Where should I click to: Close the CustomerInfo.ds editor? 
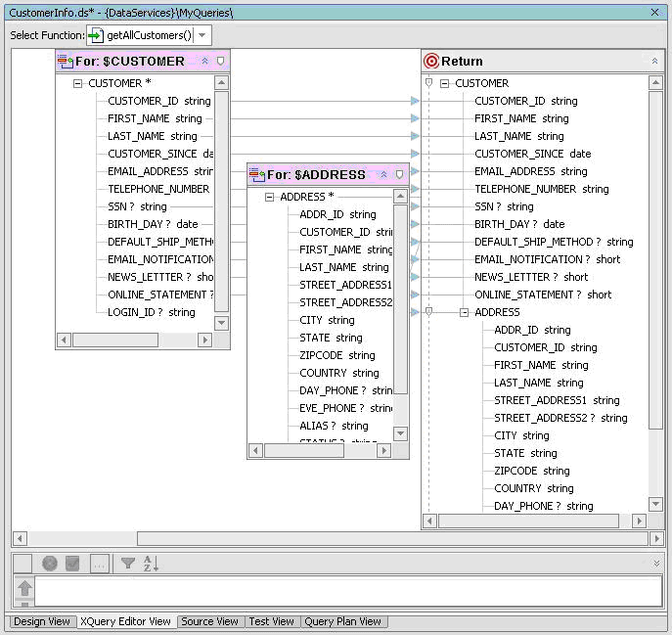click(x=654, y=13)
